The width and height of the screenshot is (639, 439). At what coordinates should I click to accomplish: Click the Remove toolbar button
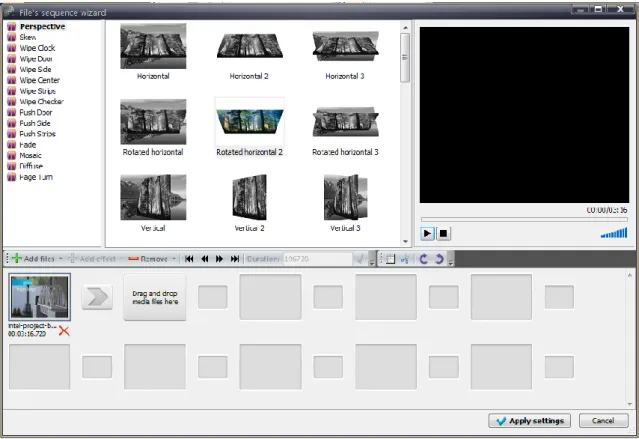click(x=148, y=258)
